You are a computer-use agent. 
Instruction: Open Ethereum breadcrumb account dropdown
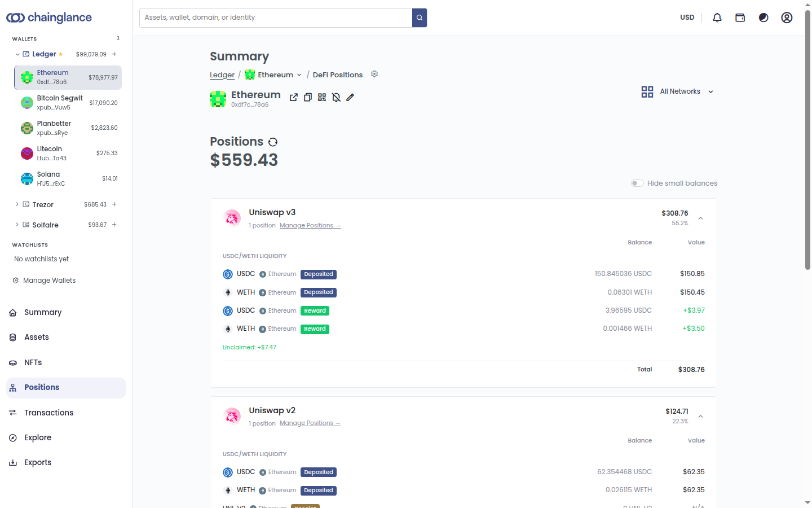(273, 75)
